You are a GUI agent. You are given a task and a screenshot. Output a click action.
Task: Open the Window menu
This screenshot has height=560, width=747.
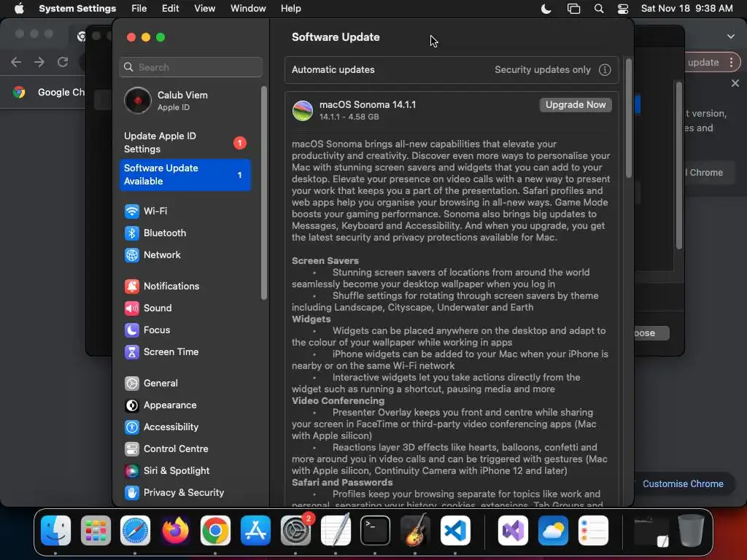point(248,9)
